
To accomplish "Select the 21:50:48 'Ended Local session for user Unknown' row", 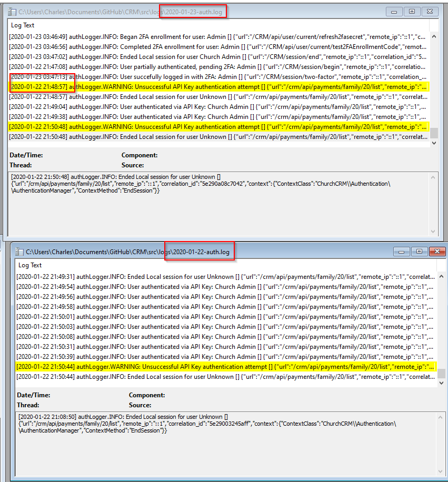I will [218, 137].
